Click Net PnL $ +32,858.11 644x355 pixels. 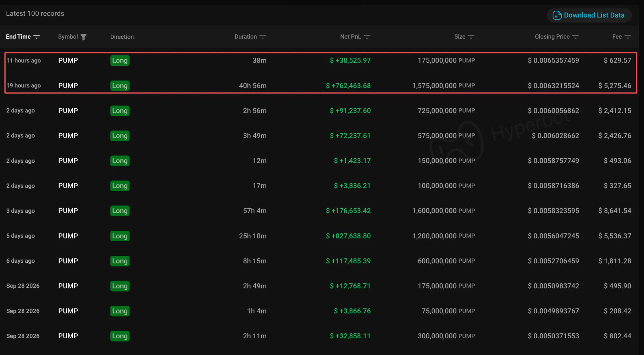[x=350, y=336]
